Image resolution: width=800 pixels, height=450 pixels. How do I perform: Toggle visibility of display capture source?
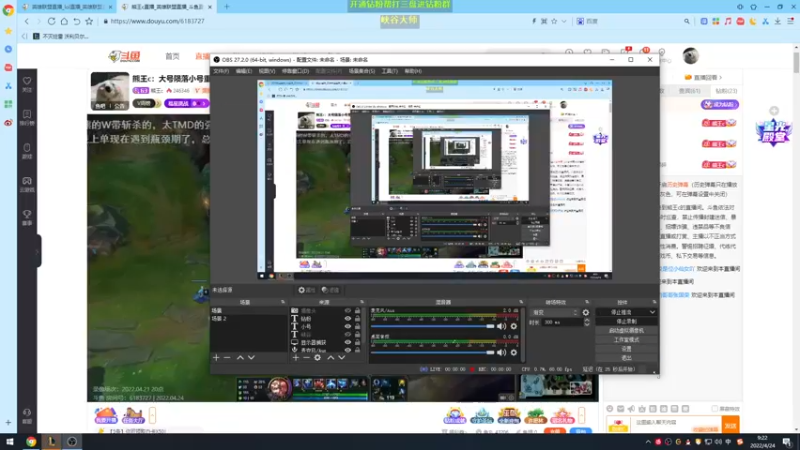[x=348, y=342]
